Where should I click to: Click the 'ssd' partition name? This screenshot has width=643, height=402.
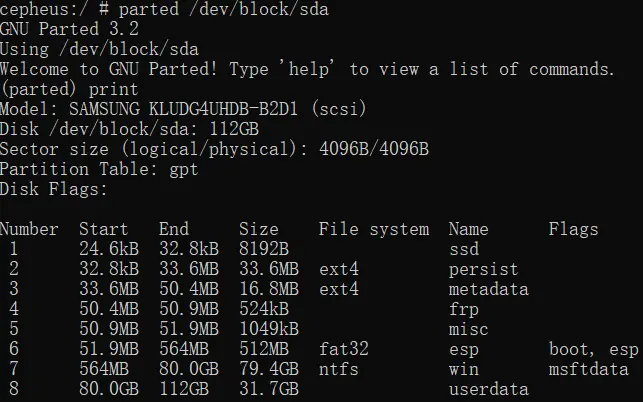click(464, 249)
